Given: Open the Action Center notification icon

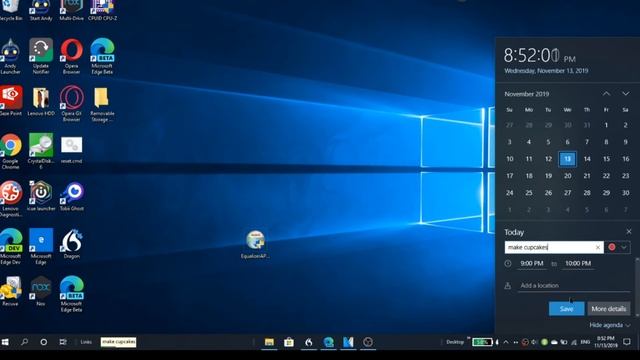Looking at the screenshot, I should pyautogui.click(x=627, y=342).
